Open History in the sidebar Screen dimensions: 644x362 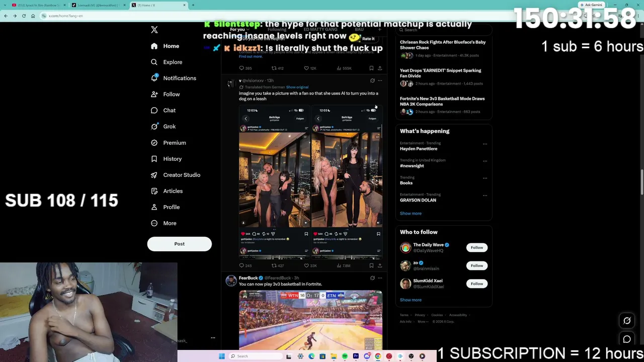click(166, 158)
